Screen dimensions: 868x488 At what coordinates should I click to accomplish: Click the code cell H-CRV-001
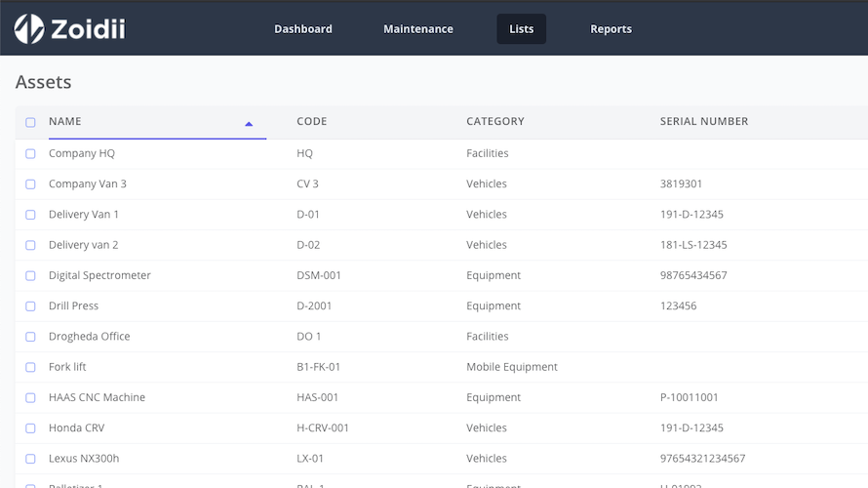coord(323,427)
